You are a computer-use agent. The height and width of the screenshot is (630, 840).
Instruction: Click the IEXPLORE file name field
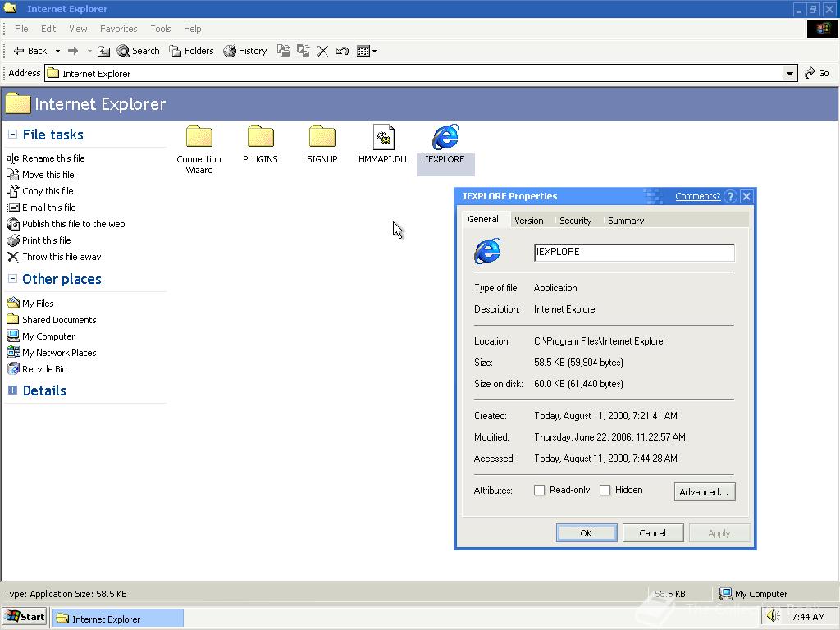tap(634, 253)
